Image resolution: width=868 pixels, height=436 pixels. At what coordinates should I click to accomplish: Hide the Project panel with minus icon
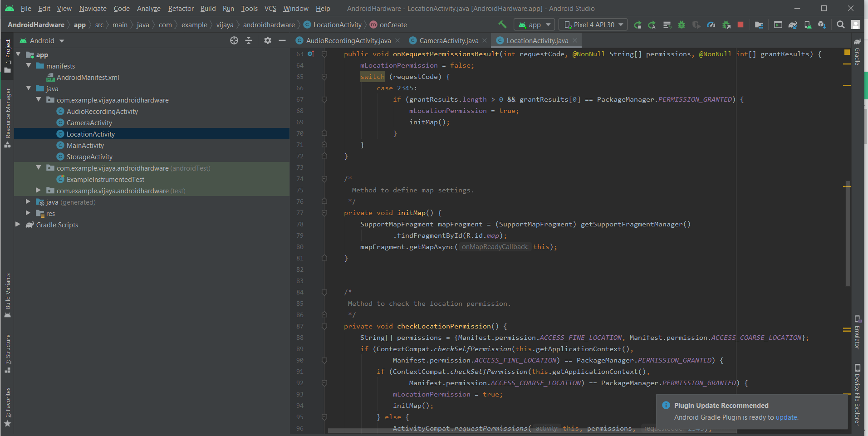click(x=282, y=40)
